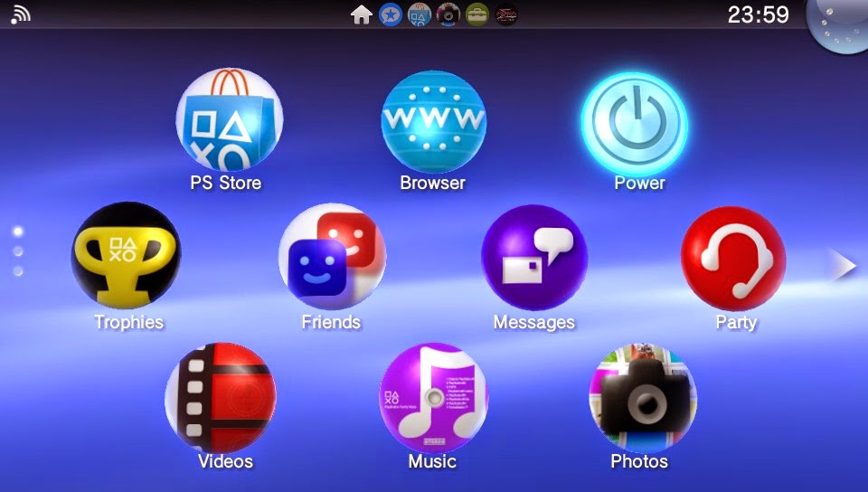
Task: Select the first page indicator dot
Action: pos(18,231)
